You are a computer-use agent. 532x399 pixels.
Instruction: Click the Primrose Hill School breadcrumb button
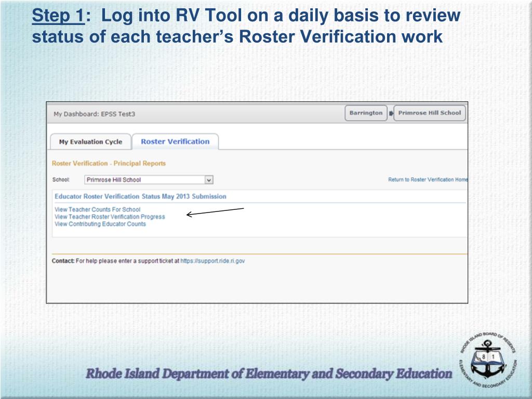click(429, 113)
